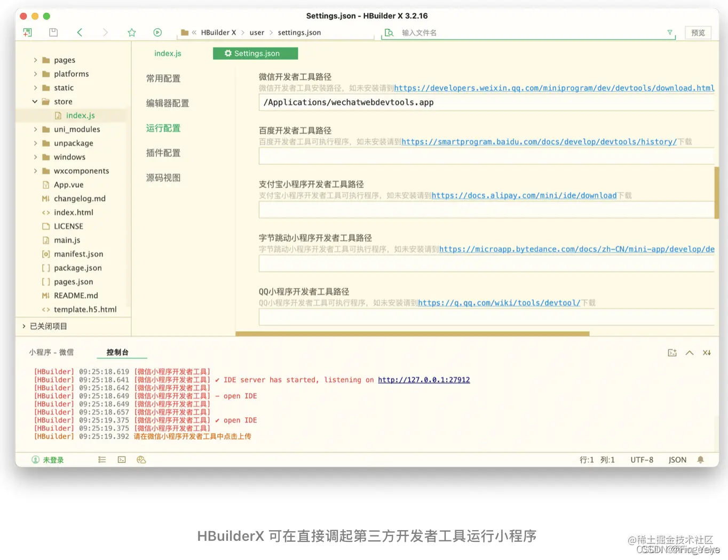Open LICENSE file in tree

tap(68, 227)
